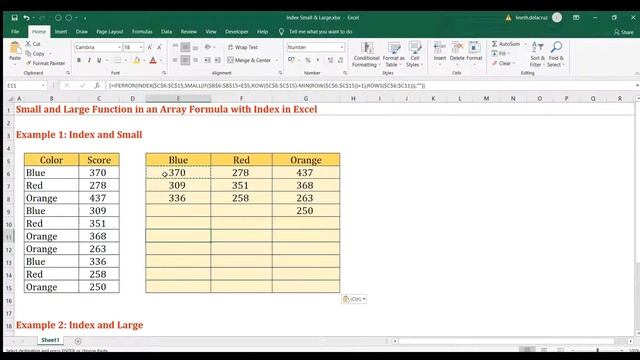Open Clear dropdown in Editing group
This screenshot has height=360, width=640.
click(x=504, y=63)
